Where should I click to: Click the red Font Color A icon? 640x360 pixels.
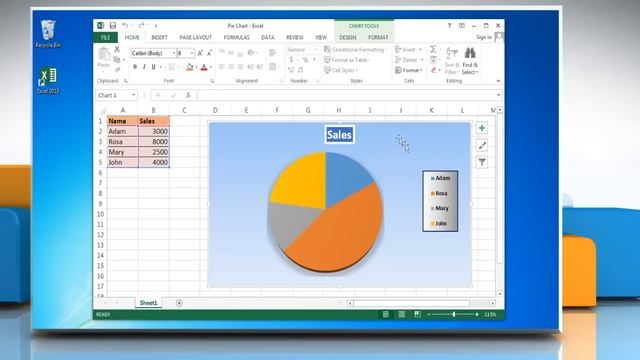click(x=204, y=67)
